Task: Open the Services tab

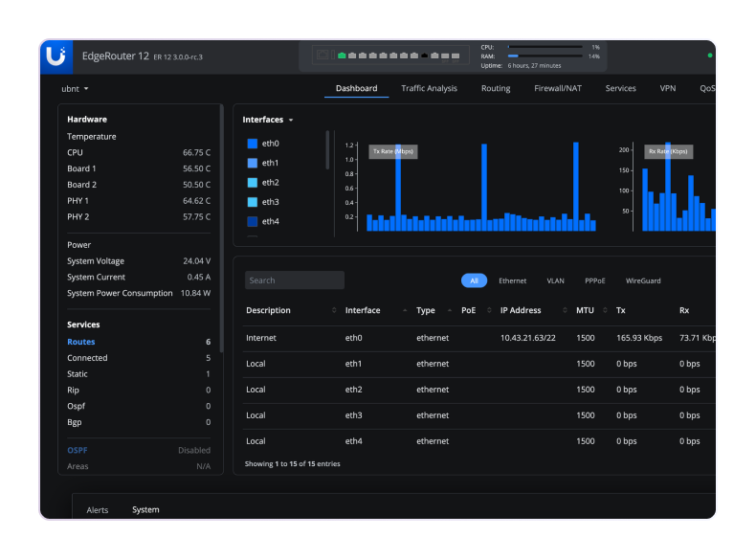Action: click(620, 89)
